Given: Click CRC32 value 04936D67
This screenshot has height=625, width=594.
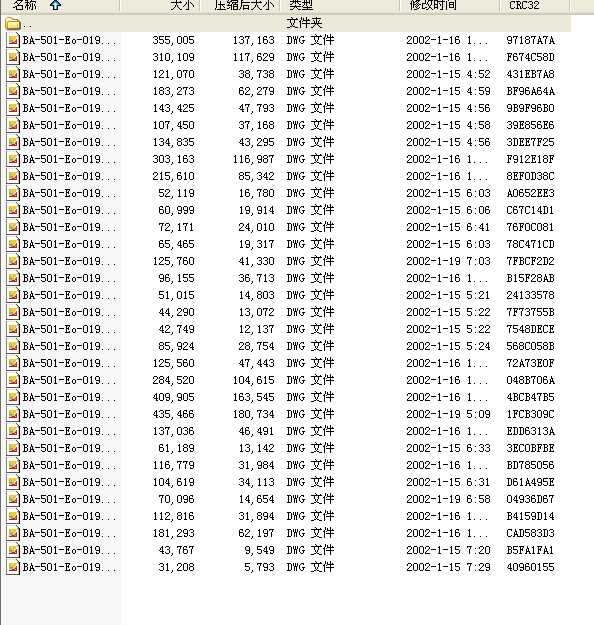Looking at the screenshot, I should [530, 499].
